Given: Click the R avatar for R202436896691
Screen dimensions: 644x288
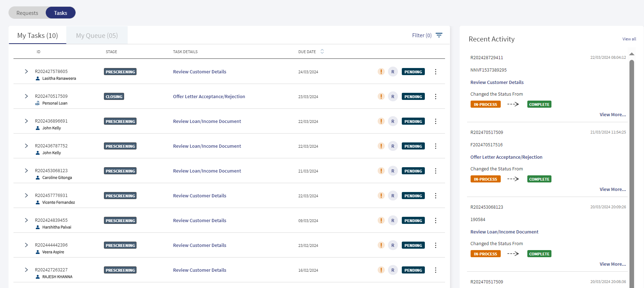Looking at the screenshot, I should [x=393, y=121].
